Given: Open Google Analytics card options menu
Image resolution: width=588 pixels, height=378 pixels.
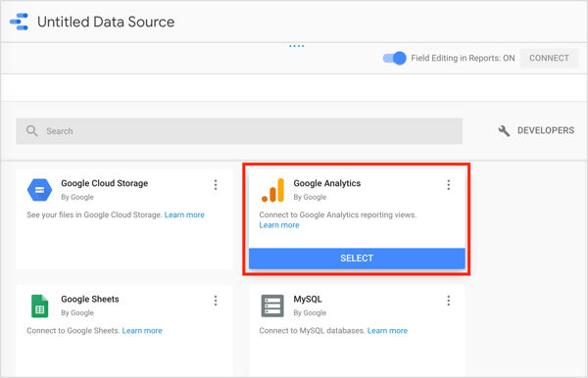Looking at the screenshot, I should pos(448,185).
